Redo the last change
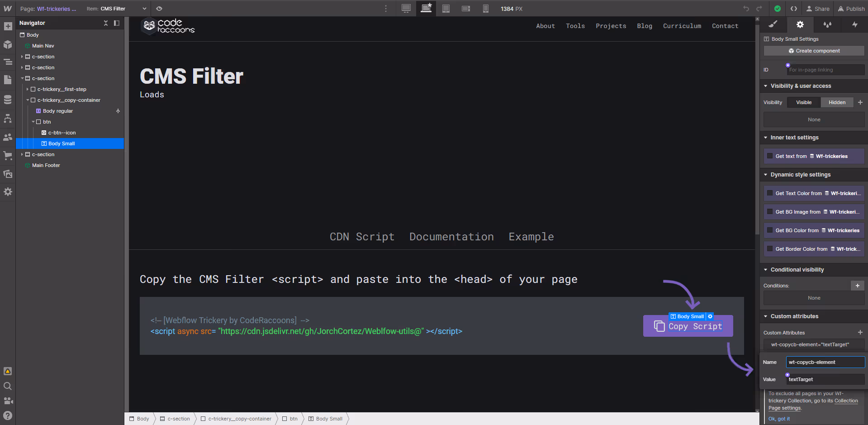 click(x=759, y=9)
